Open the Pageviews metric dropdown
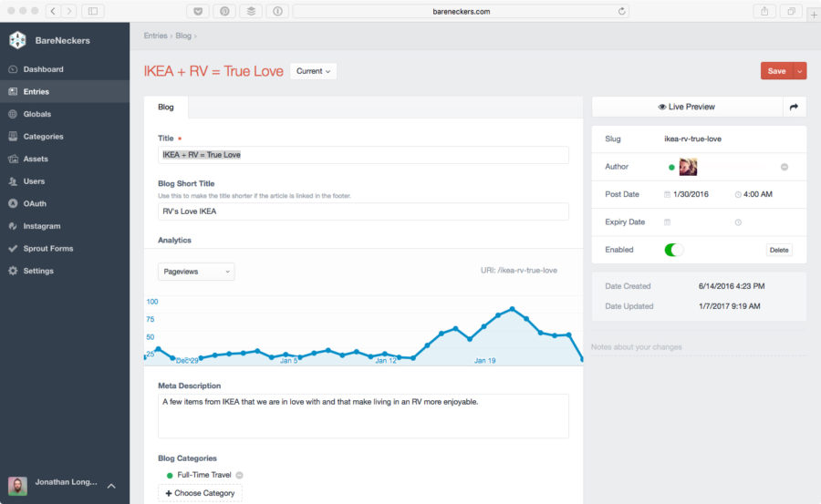Screen dimensions: 821x504 (196, 272)
